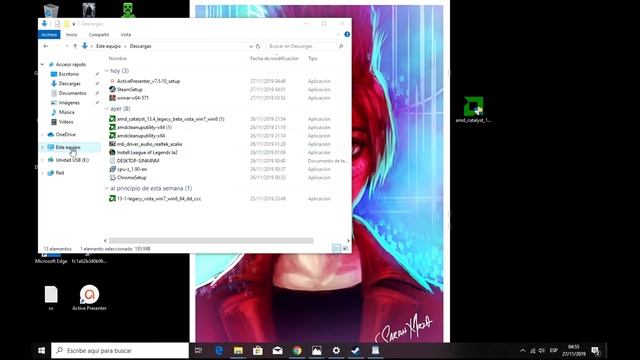Open Imágenes in navigation pane

[x=69, y=103]
